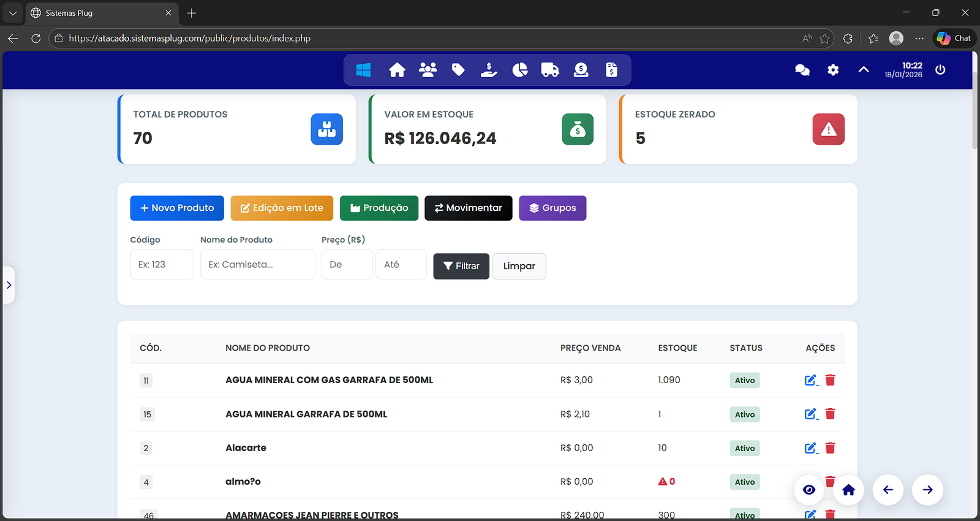The width and height of the screenshot is (980, 521).
Task: Expand the left sidebar arrow tab
Action: tap(9, 285)
